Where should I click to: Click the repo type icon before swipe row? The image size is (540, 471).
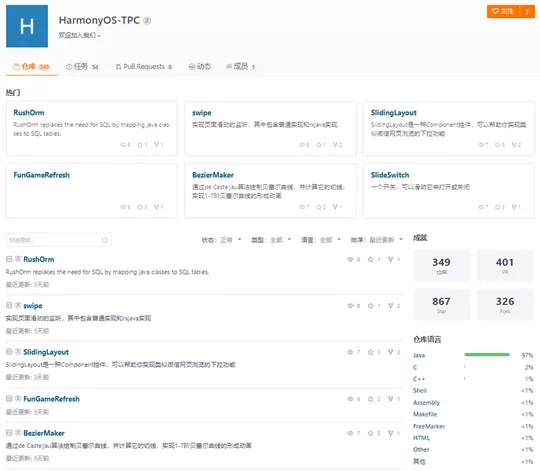point(9,305)
